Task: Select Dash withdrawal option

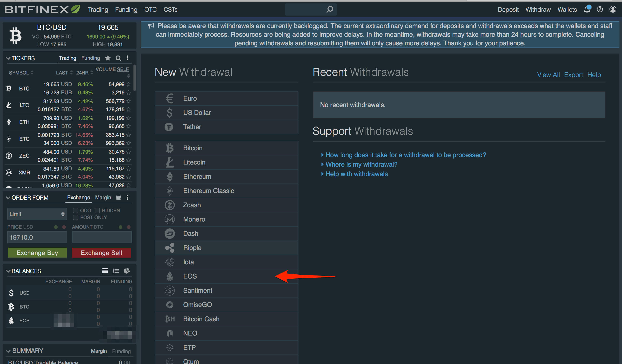Action: click(227, 233)
